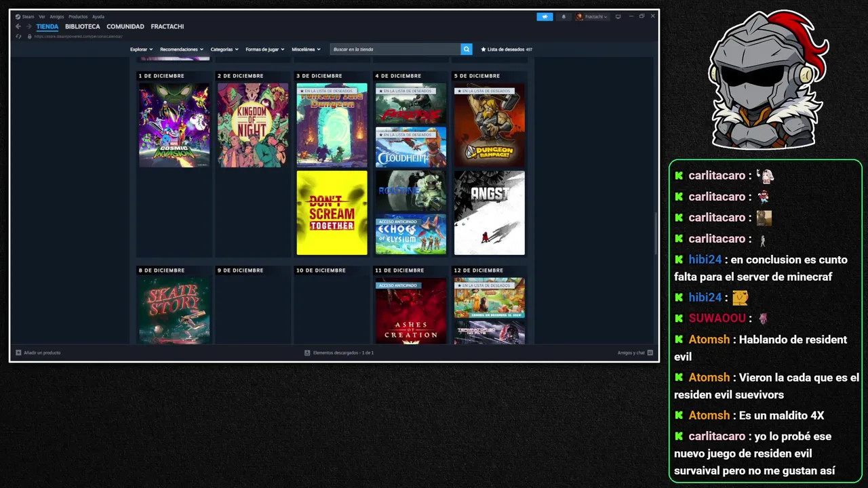868x488 pixels.
Task: Click SUWAOOU's username in the stream chat
Action: (x=717, y=319)
